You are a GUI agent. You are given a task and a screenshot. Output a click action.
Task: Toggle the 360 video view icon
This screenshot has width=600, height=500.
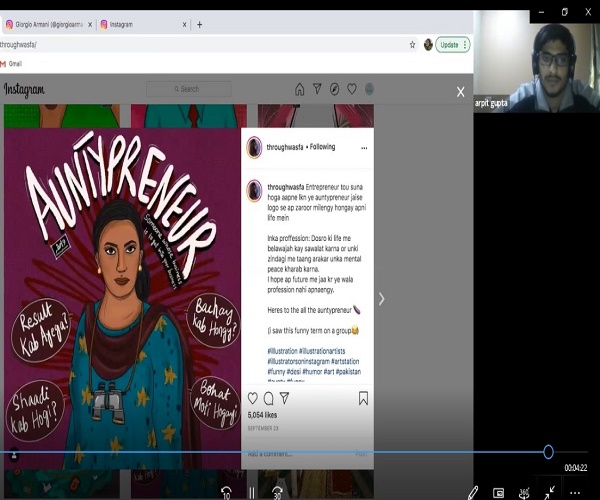pyautogui.click(x=524, y=493)
